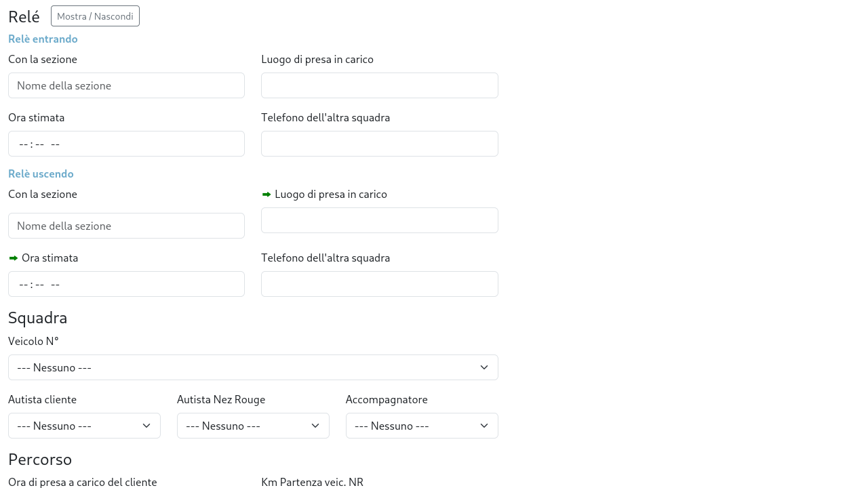Open the Autista Nez Rouge dropdown
868x488 pixels.
253,426
